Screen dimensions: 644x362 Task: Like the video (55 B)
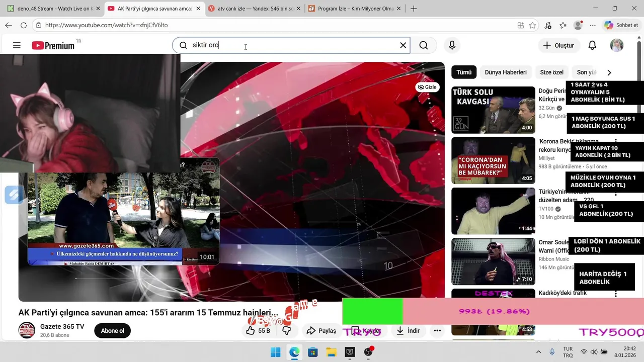tap(258, 330)
